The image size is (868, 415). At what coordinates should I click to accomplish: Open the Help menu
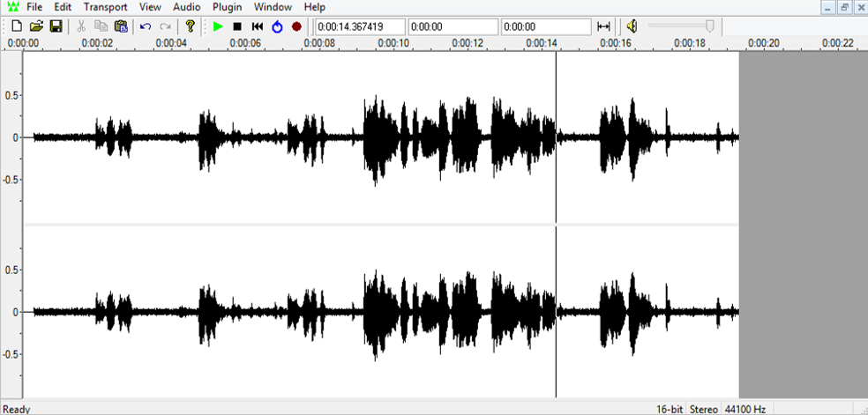point(314,7)
